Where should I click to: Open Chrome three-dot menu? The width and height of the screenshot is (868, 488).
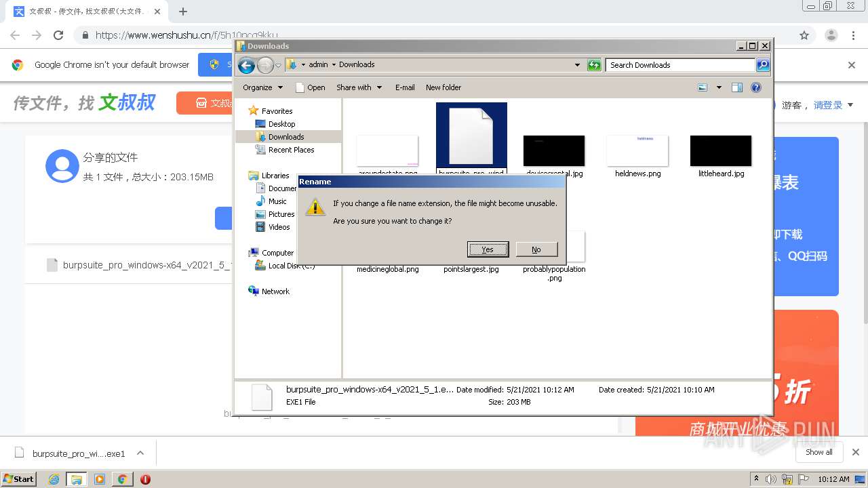(x=853, y=35)
